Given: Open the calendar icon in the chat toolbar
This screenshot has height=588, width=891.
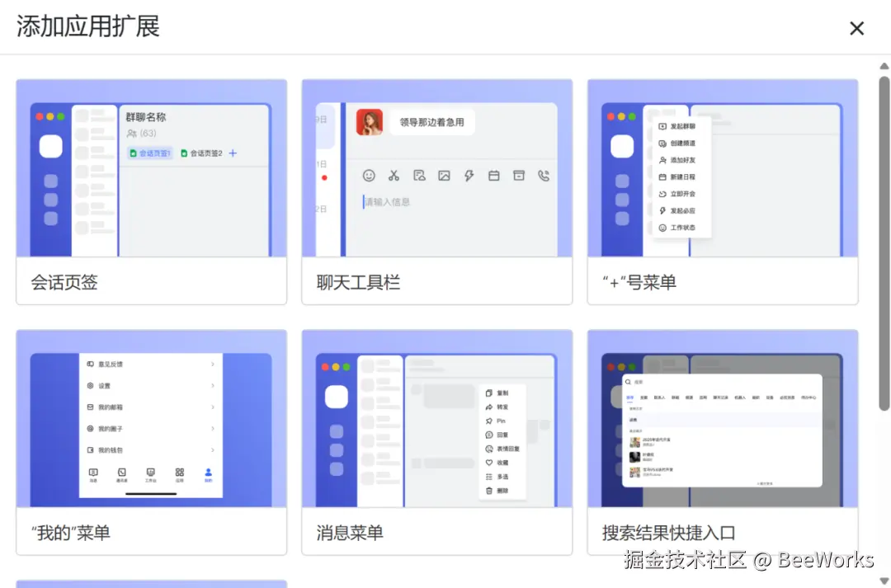Looking at the screenshot, I should click(x=493, y=176).
